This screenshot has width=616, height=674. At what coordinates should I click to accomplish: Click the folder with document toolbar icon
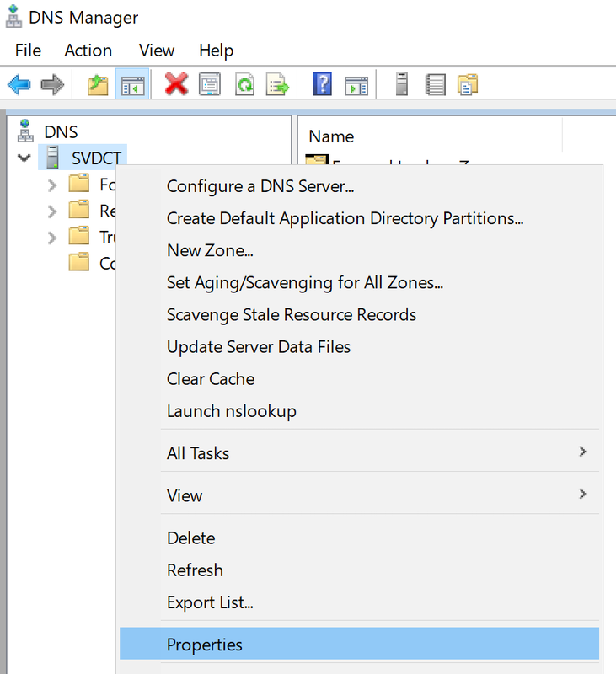(x=468, y=83)
